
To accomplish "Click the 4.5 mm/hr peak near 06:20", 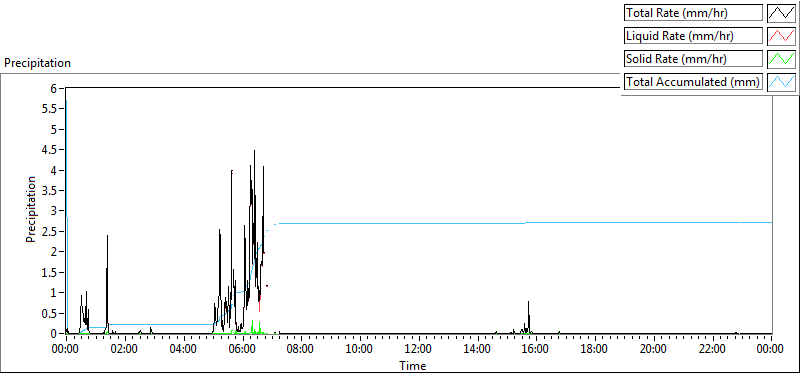I will [254, 151].
